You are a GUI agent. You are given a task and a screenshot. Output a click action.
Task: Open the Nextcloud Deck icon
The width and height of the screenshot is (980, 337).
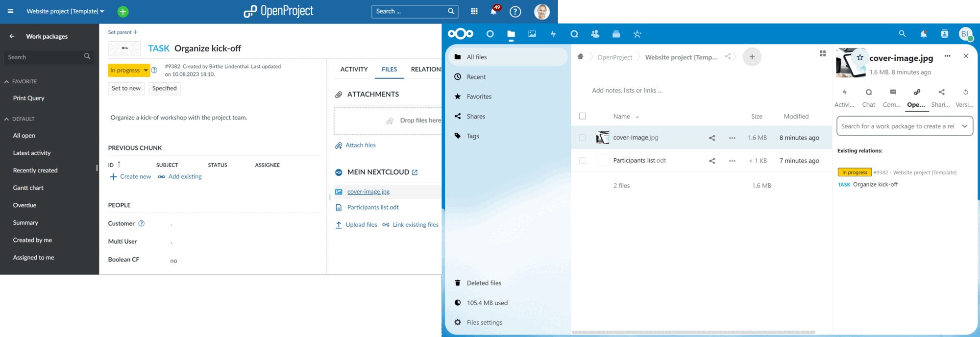pyautogui.click(x=616, y=34)
